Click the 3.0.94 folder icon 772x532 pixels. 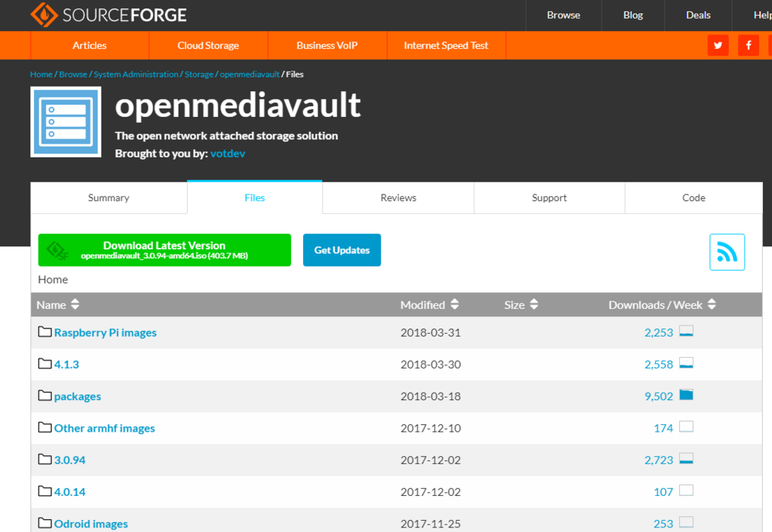click(44, 459)
